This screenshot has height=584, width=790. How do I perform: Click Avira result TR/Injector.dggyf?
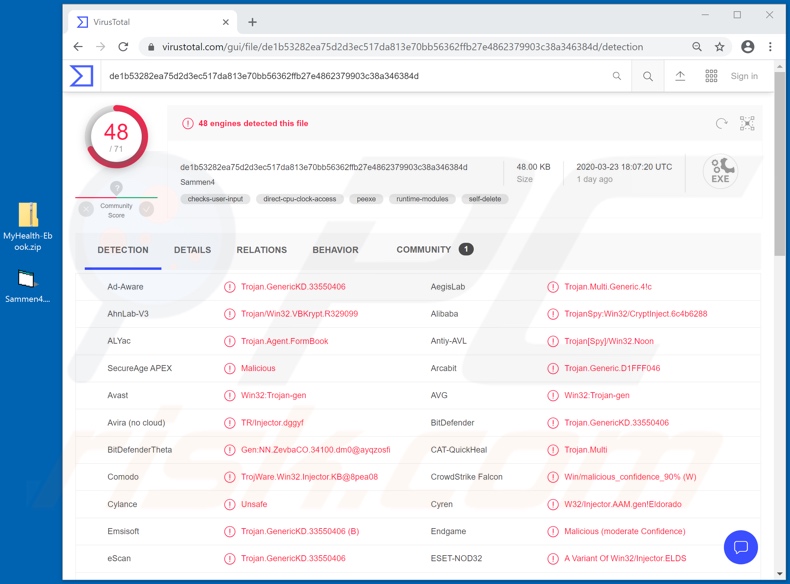pyautogui.click(x=272, y=423)
